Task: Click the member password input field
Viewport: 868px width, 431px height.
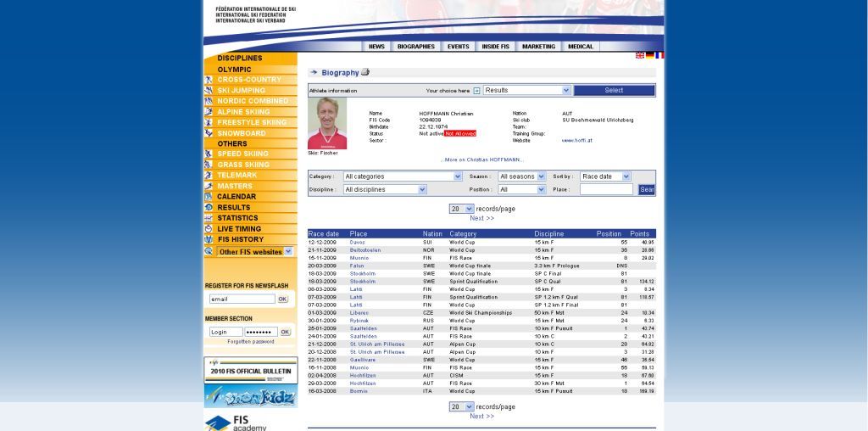Action: click(261, 332)
